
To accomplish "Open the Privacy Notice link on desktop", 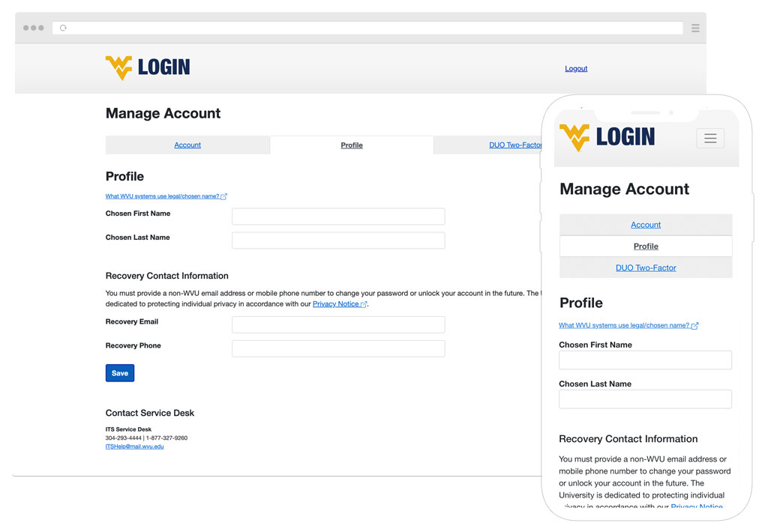I will coord(336,304).
